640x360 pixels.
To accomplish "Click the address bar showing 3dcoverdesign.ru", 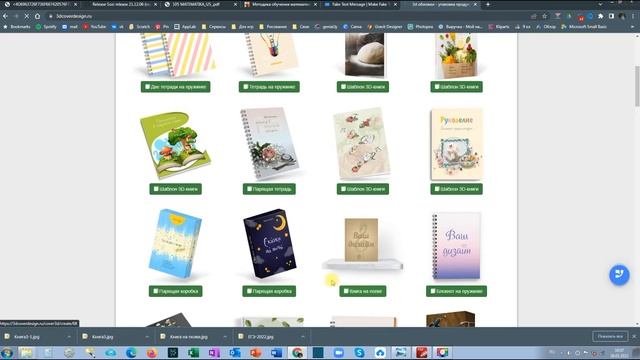I will [x=286, y=16].
